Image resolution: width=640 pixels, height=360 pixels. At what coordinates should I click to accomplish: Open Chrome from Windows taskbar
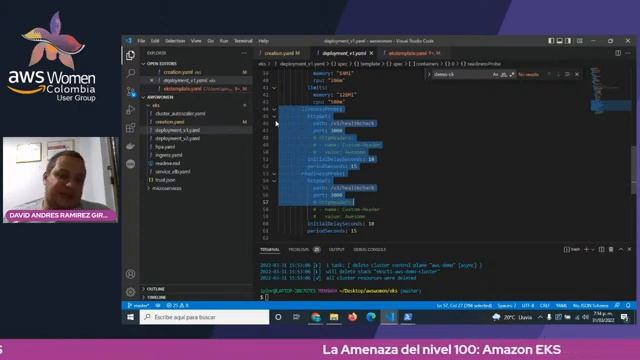[x=316, y=317]
